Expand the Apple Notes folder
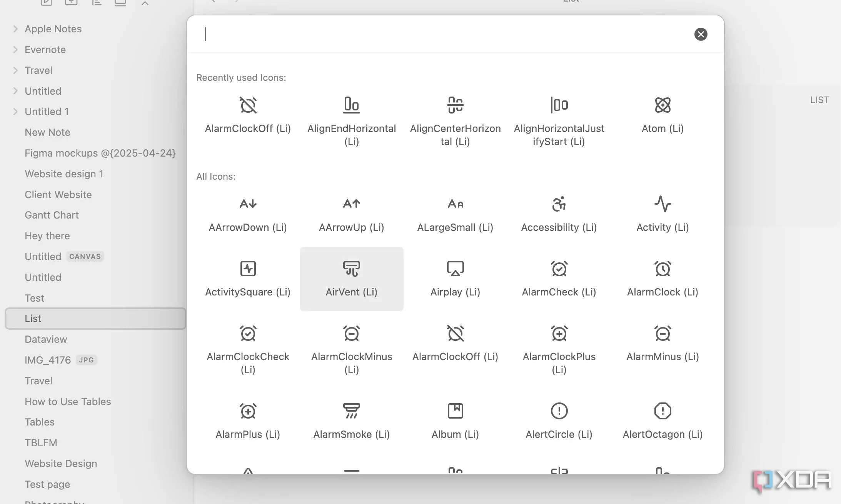 15,29
